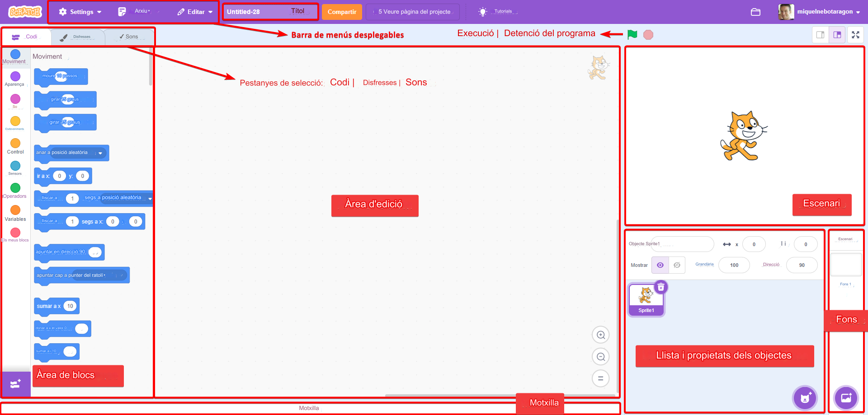The image size is (868, 415).
Task: Add a new sprite with the cat button
Action: 805,398
